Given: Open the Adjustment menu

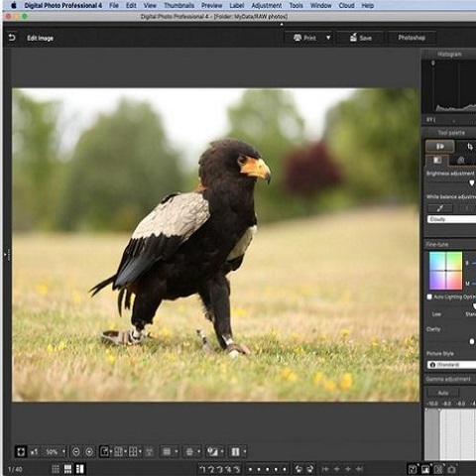Looking at the screenshot, I should pos(267,5).
